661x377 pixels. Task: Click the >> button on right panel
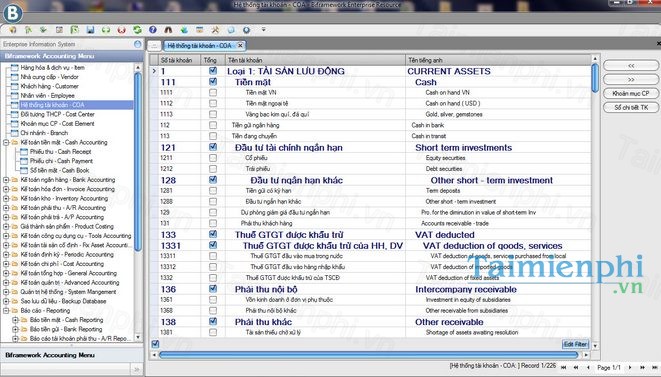point(631,79)
